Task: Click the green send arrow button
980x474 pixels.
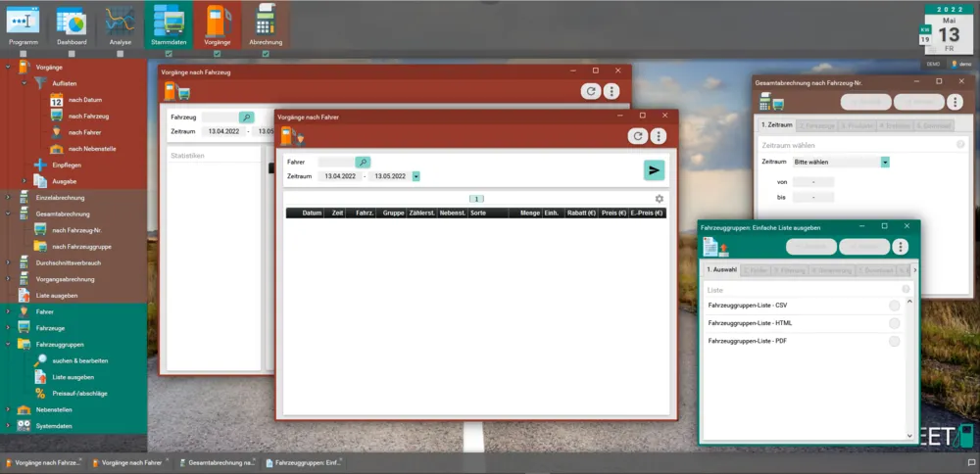Action: (x=654, y=170)
